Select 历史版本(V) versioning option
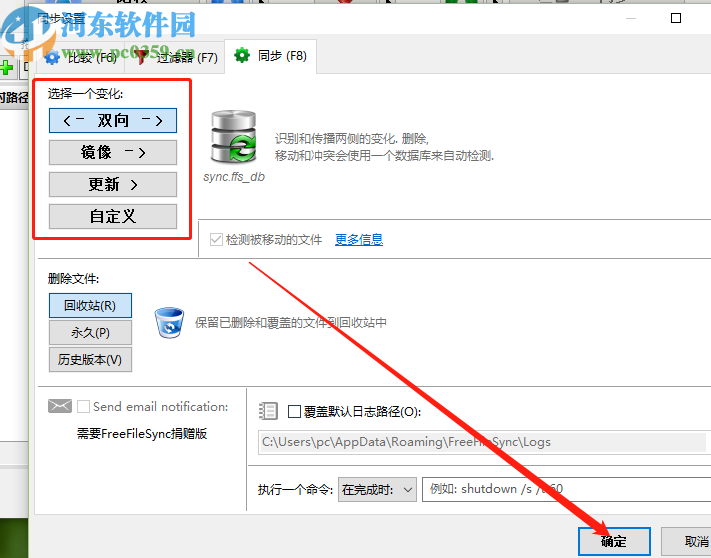Image resolution: width=711 pixels, height=558 pixels. [x=90, y=360]
